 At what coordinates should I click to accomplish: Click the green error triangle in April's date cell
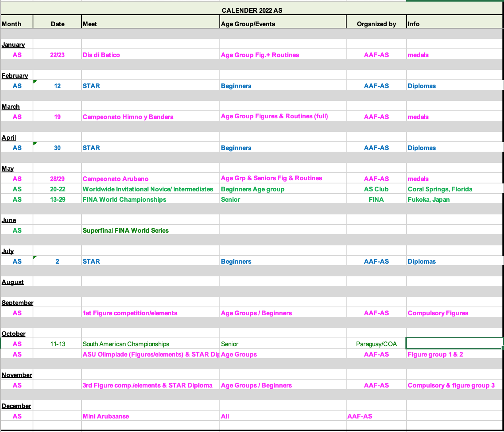tap(35, 143)
